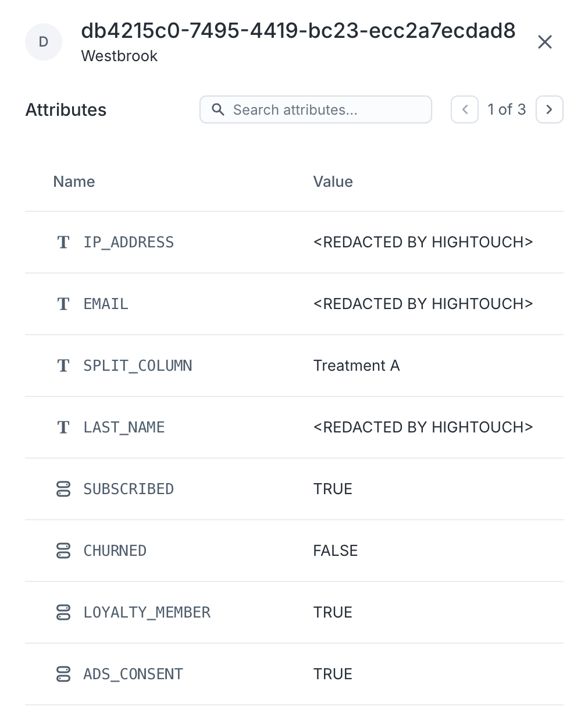
Task: Click the Value column header
Action: [333, 182]
